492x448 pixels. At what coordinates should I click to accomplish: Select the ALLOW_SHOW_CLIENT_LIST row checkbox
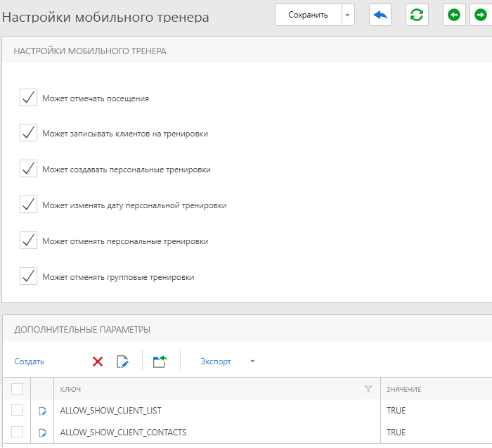click(x=18, y=410)
